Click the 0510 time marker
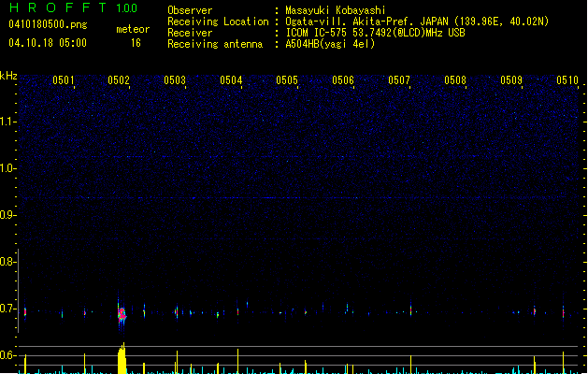This screenshot has width=588, height=374. 567,80
